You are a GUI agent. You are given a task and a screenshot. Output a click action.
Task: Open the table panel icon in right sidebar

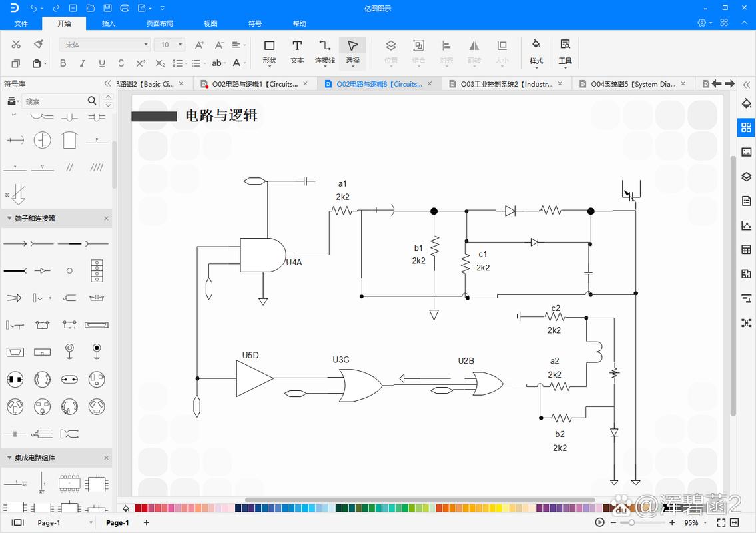pyautogui.click(x=746, y=249)
